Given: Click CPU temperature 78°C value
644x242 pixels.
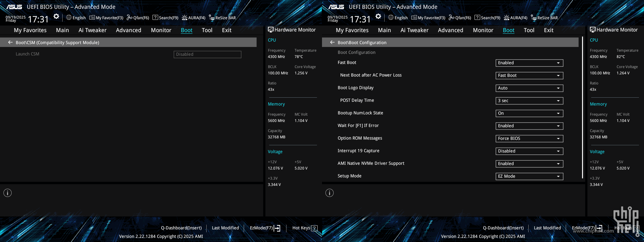Looking at the screenshot, I should tap(299, 57).
